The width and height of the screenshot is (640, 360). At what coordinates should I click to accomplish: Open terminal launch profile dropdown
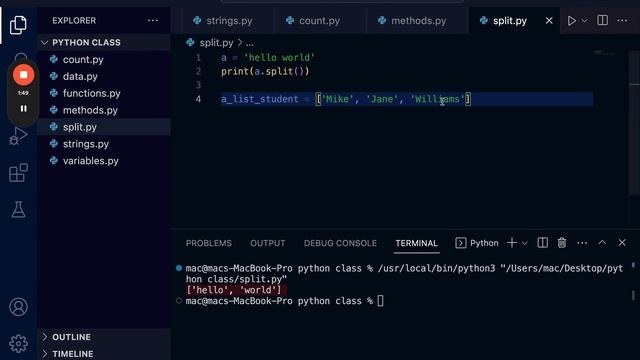pos(525,243)
